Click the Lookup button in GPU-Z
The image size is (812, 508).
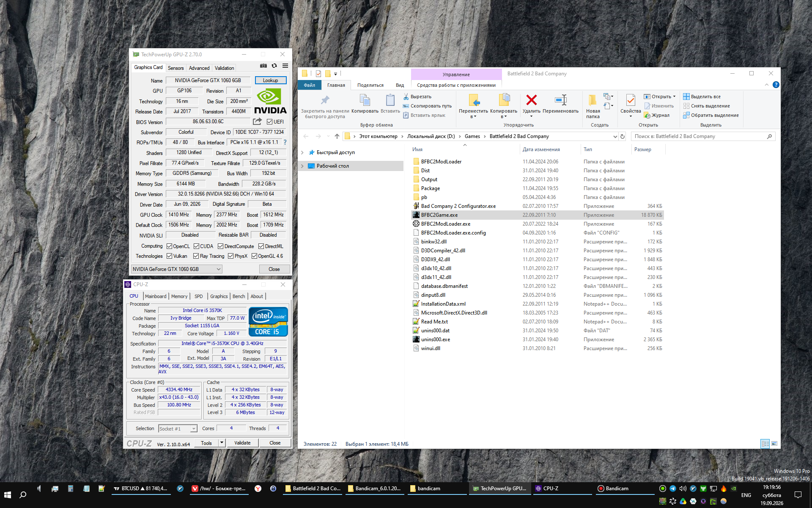271,80
